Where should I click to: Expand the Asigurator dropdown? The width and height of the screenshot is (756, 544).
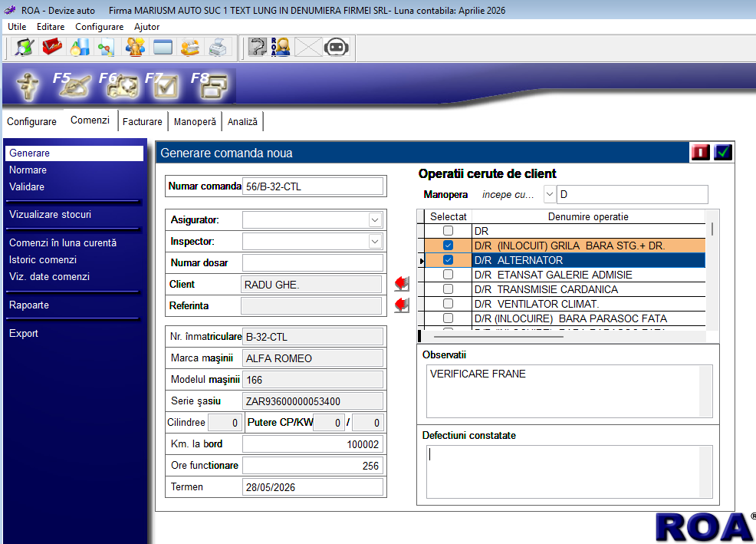pos(375,220)
